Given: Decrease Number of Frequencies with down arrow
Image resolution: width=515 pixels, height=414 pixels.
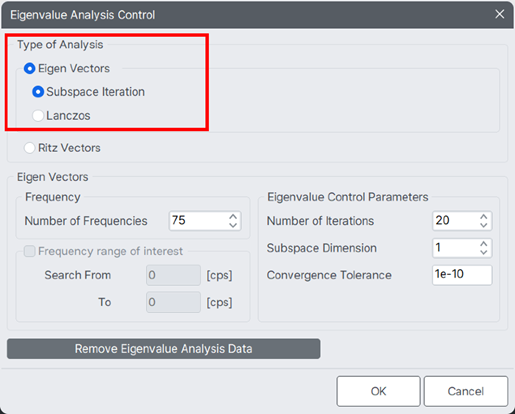Looking at the screenshot, I should (233, 225).
